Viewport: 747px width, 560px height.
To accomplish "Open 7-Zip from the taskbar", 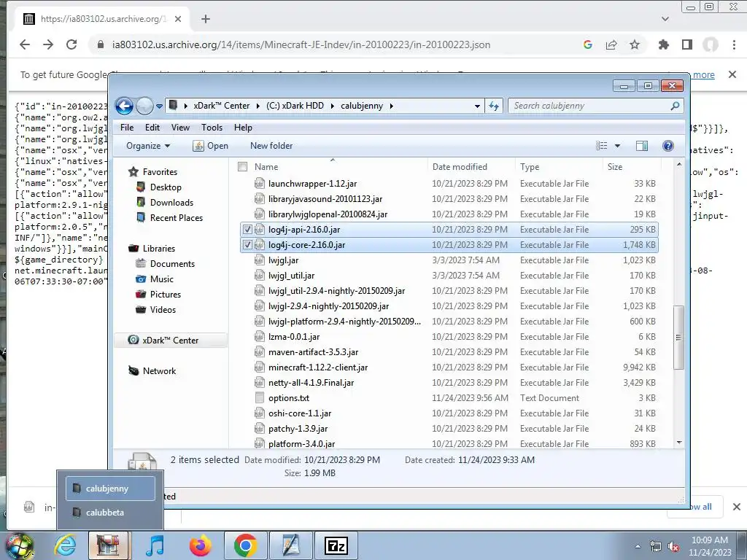I will 336,545.
